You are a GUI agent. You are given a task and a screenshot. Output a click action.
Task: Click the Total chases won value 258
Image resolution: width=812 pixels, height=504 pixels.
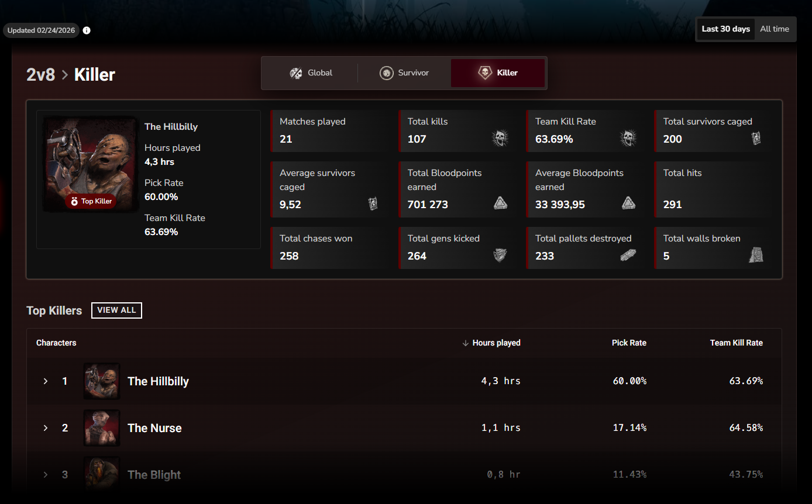tap(289, 256)
